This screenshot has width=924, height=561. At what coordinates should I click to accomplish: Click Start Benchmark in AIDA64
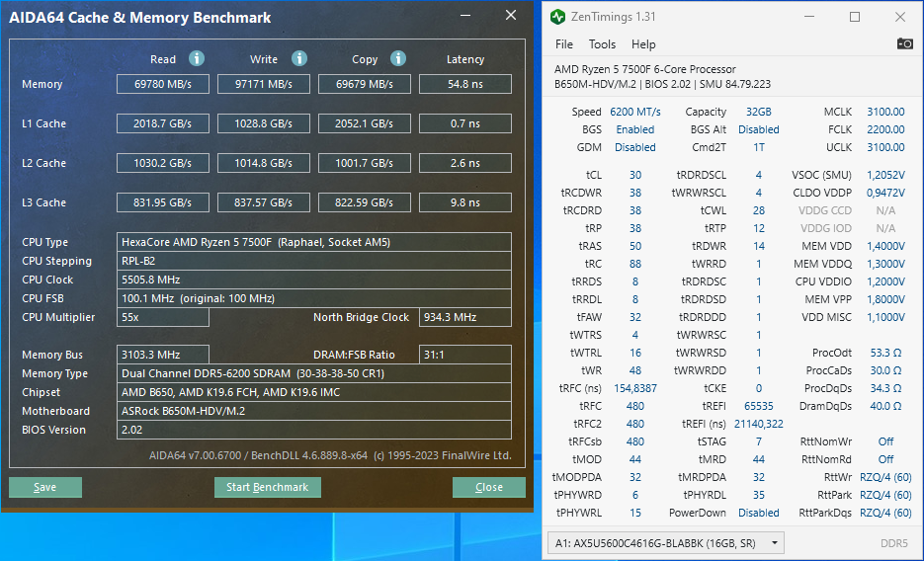[268, 487]
